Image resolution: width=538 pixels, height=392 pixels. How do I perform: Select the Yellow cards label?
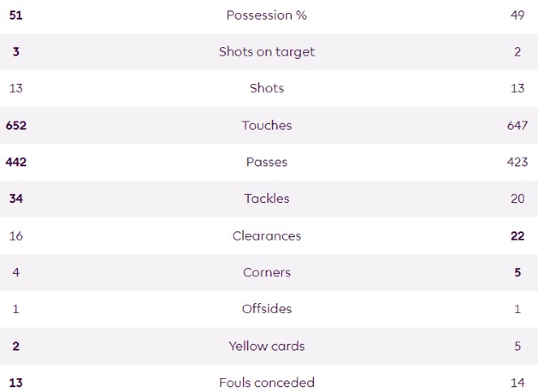(x=267, y=346)
